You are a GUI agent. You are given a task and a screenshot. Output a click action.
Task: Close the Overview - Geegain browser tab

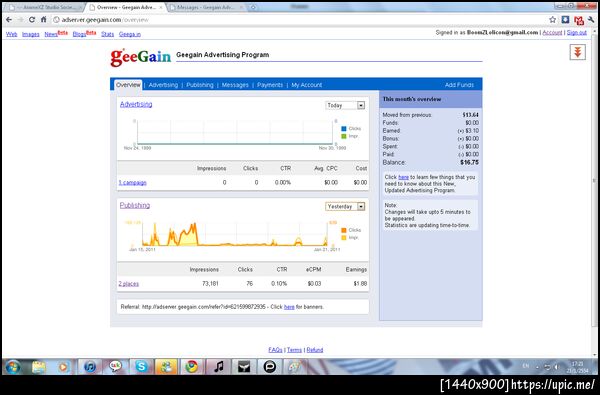tap(161, 7)
